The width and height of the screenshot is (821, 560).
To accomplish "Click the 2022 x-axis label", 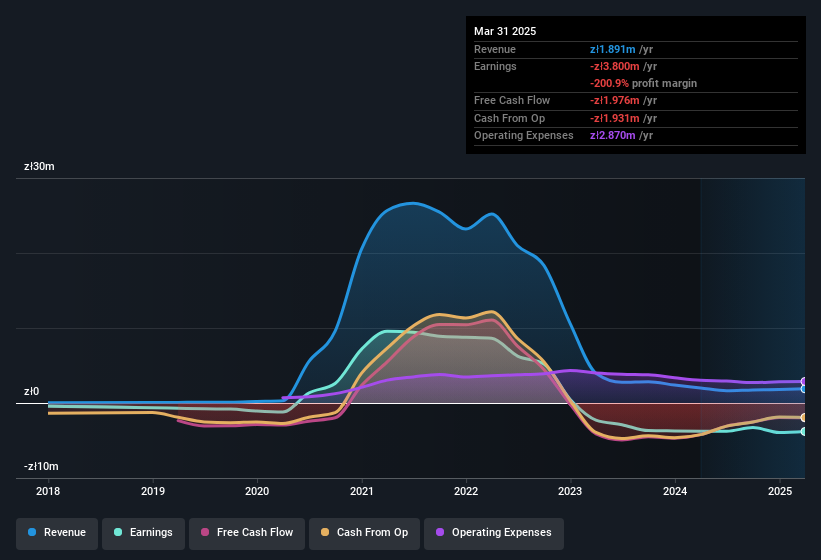I will [466, 491].
